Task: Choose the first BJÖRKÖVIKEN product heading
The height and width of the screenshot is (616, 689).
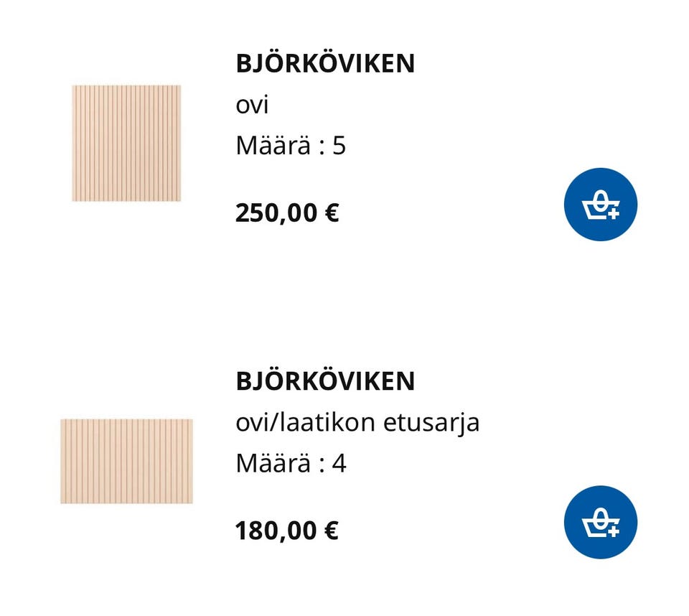Action: click(325, 63)
